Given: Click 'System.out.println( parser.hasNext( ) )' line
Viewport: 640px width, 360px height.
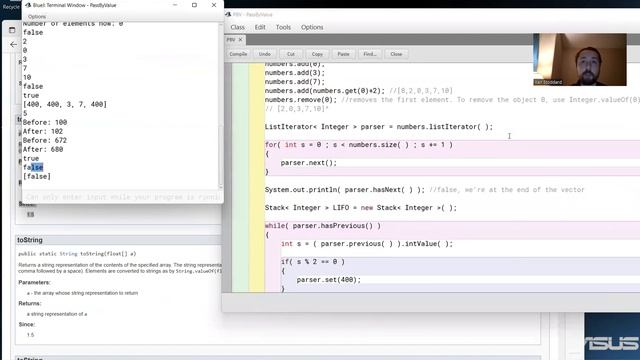Looking at the screenshot, I should (x=345, y=190).
